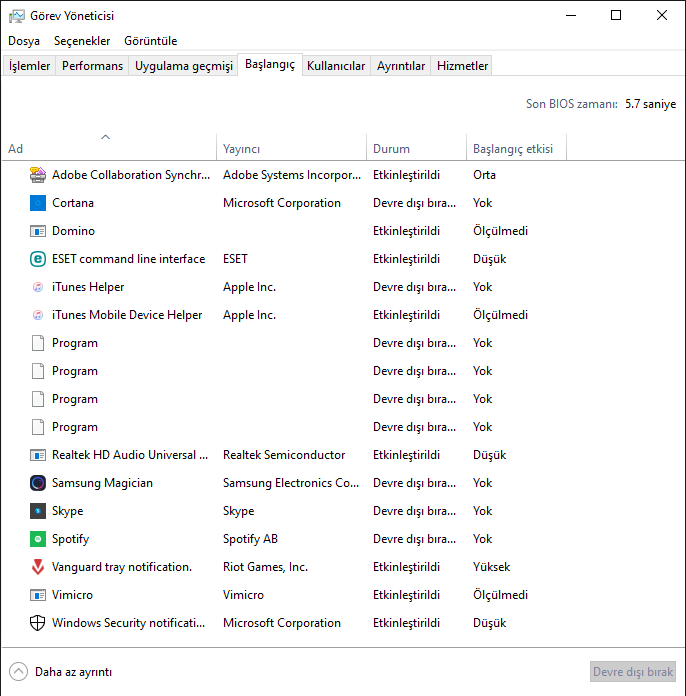Click the Adobe Collaboration Synchronizer icon
The width and height of the screenshot is (686, 696).
pyautogui.click(x=38, y=175)
